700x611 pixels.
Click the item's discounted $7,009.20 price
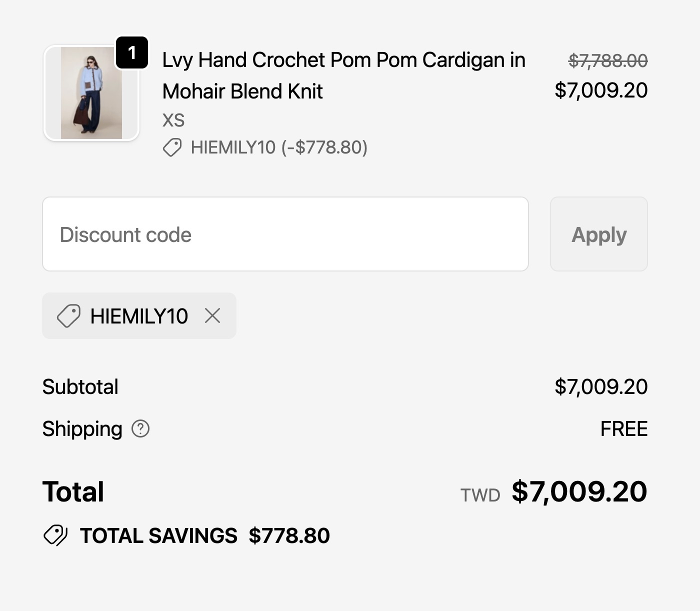[601, 90]
